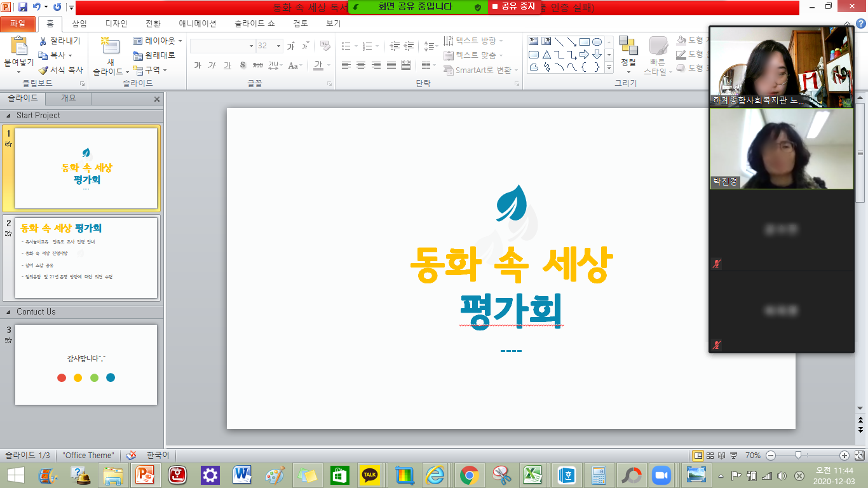
Task: Toggle underline formatting in font group
Action: (227, 65)
